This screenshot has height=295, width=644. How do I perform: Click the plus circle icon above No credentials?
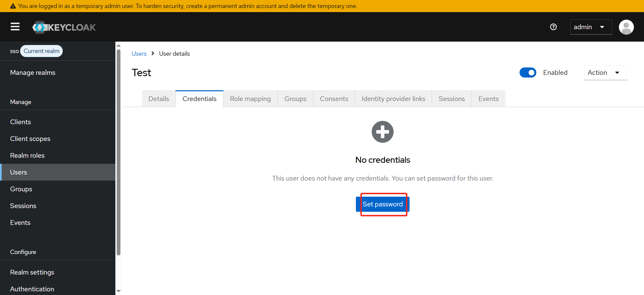point(382,132)
